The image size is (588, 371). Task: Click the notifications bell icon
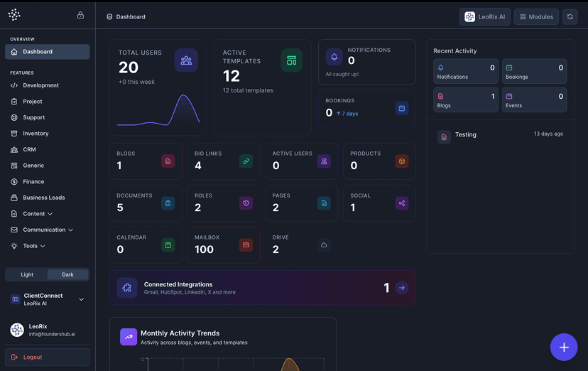click(x=334, y=57)
